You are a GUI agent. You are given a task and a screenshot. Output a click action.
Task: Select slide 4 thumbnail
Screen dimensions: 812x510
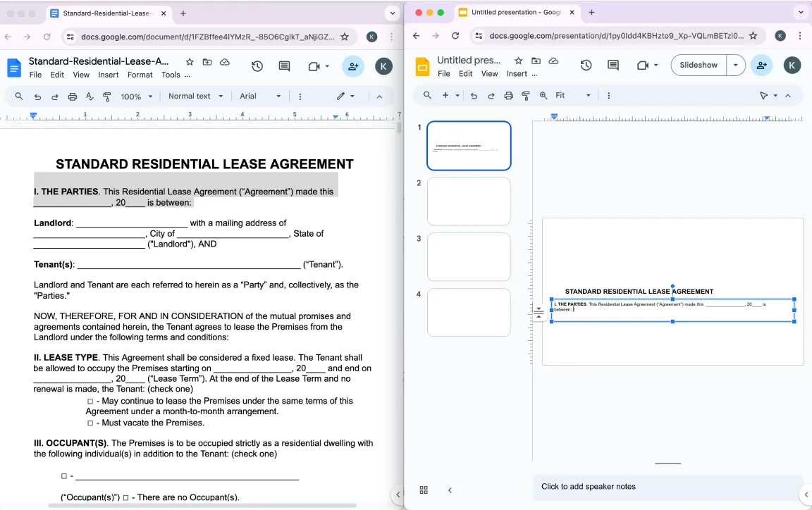click(x=469, y=312)
